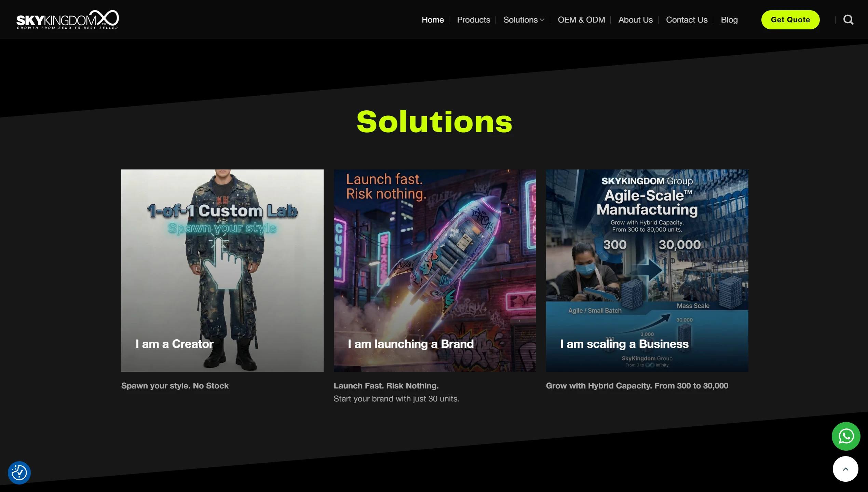
Task: Open the cookie consent badge
Action: 19,473
